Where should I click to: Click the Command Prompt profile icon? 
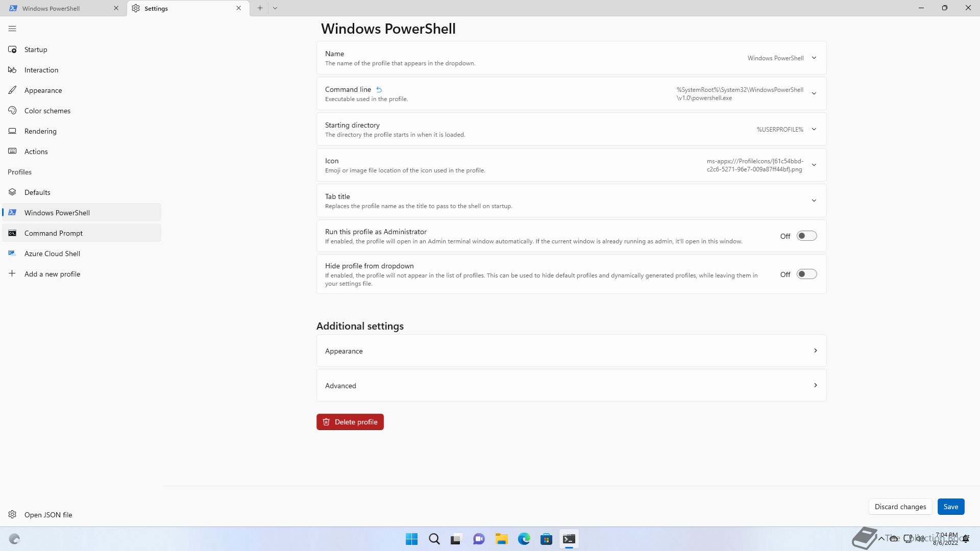12,233
